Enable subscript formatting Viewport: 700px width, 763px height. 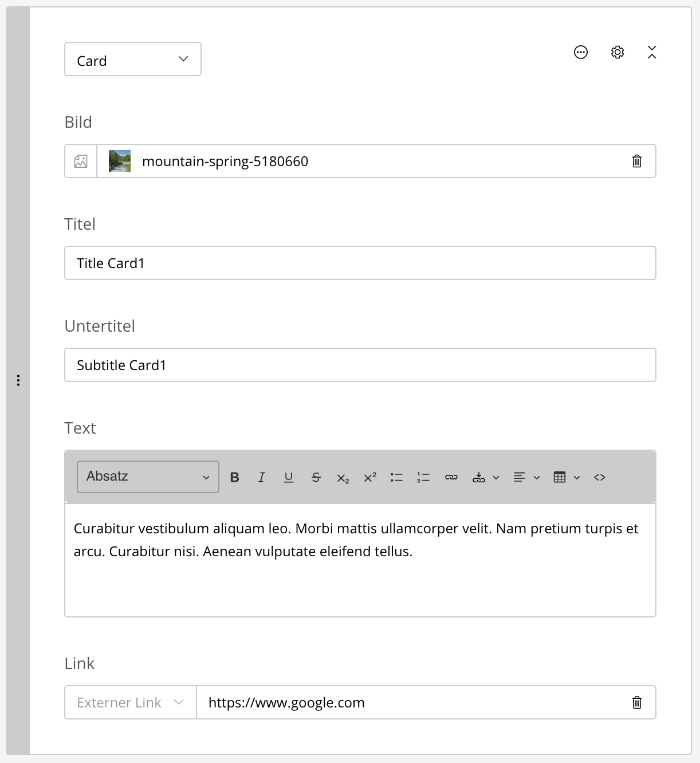coord(343,478)
